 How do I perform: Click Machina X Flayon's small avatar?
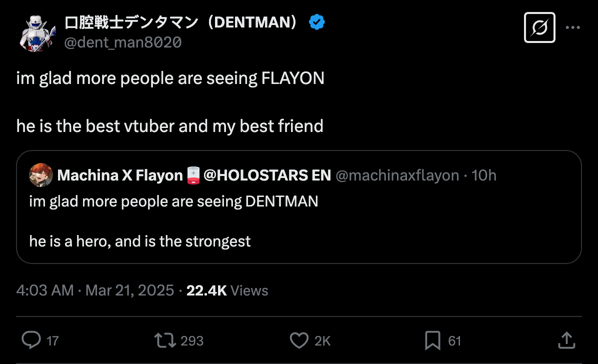41,175
